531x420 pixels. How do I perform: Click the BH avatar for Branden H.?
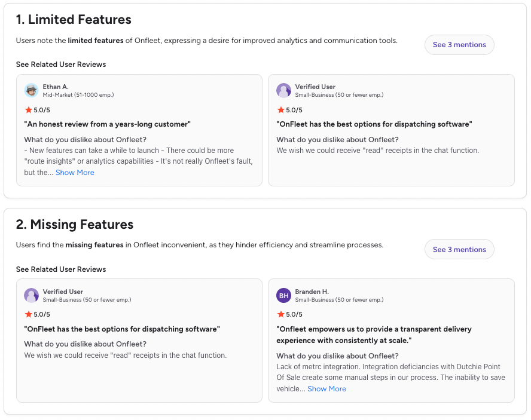(x=284, y=295)
